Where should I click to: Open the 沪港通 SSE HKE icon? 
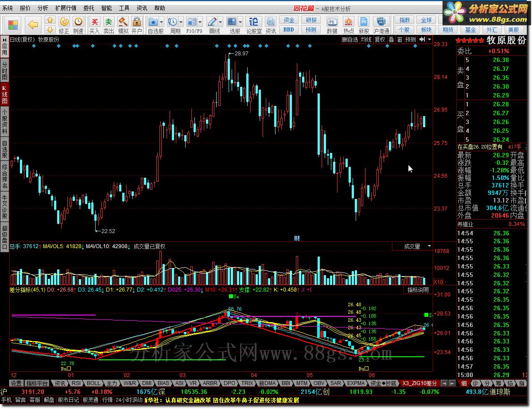tap(381, 21)
